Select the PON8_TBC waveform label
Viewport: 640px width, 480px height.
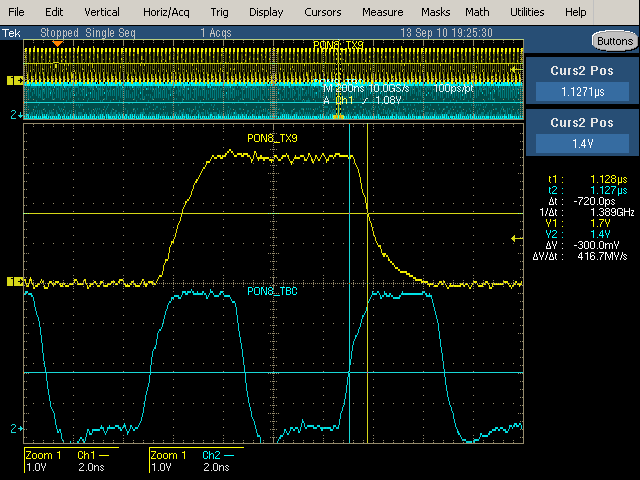pyautogui.click(x=272, y=291)
